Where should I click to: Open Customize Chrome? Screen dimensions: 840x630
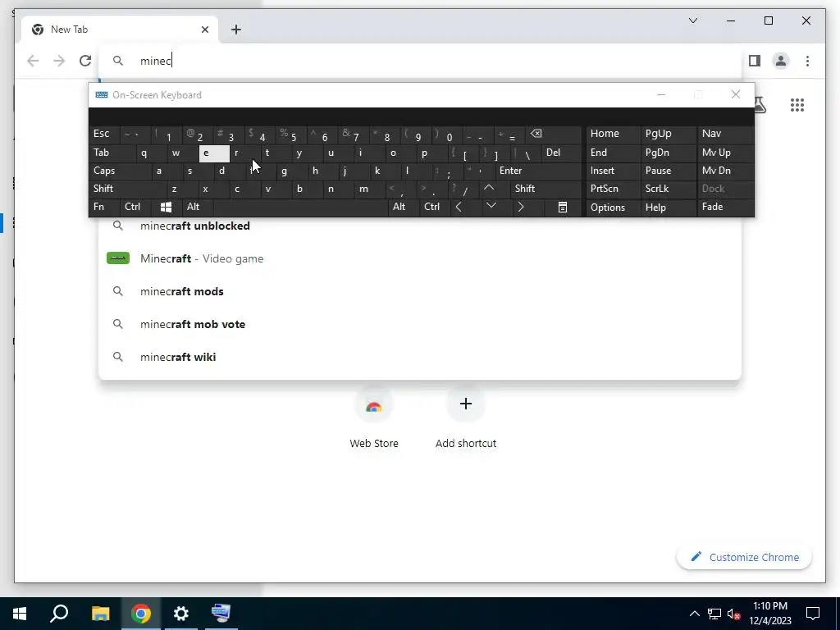(744, 557)
